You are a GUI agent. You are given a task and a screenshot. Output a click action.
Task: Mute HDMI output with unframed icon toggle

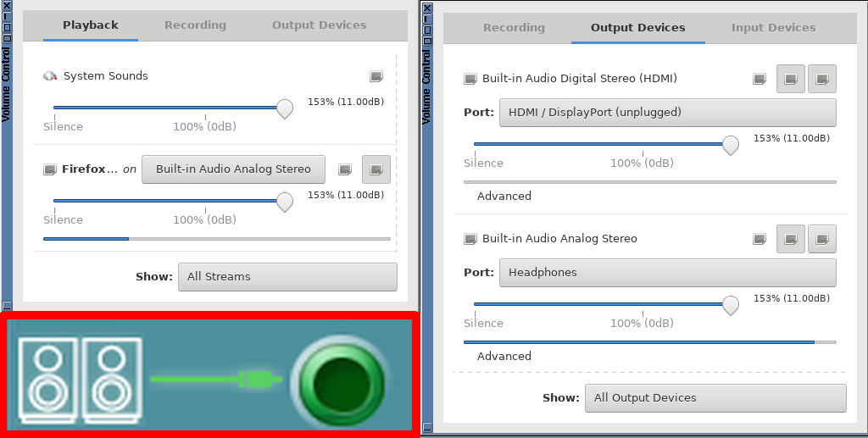click(759, 79)
